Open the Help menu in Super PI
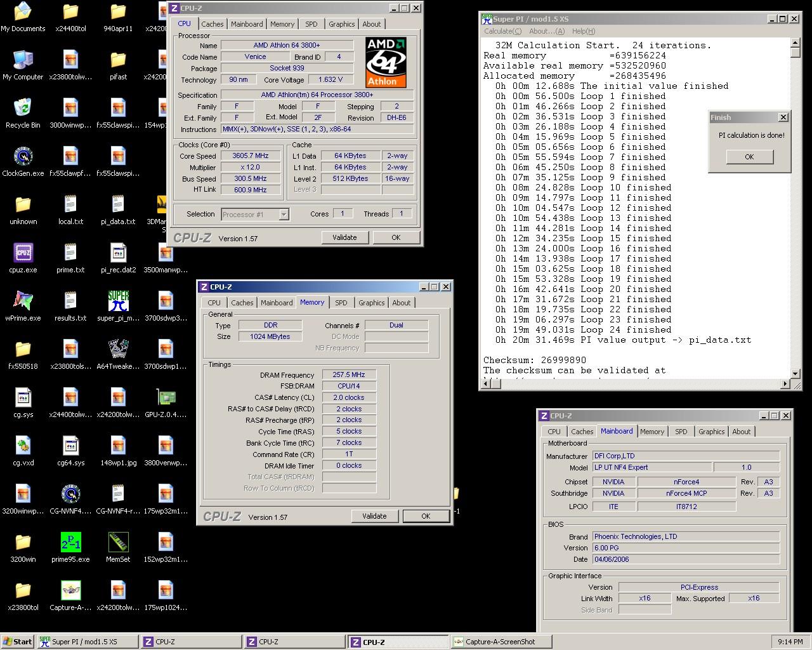Screen dimensions: 812x650 [x=584, y=31]
